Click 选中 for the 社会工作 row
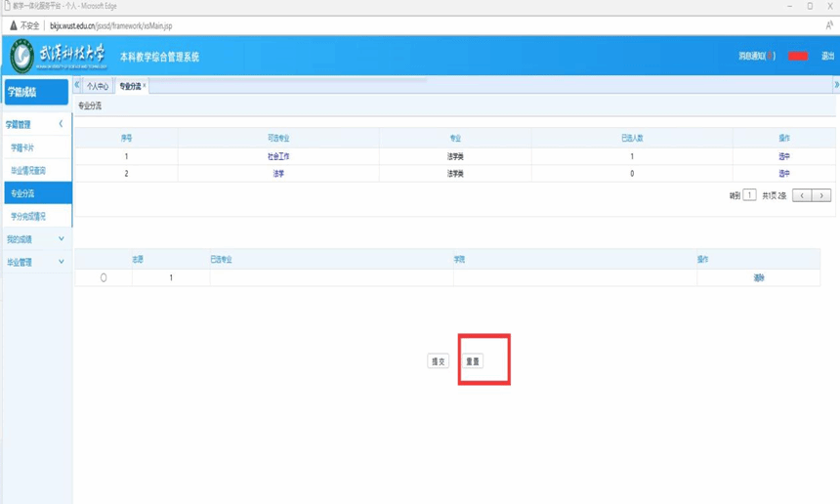Screen dimensions: 840x504 click(x=784, y=156)
